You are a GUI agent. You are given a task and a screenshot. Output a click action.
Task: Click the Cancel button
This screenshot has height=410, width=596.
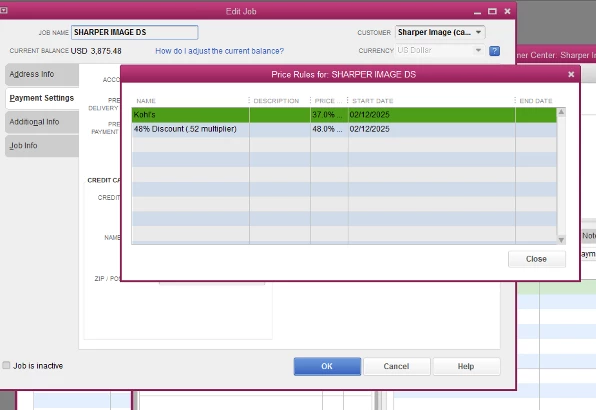point(396,366)
